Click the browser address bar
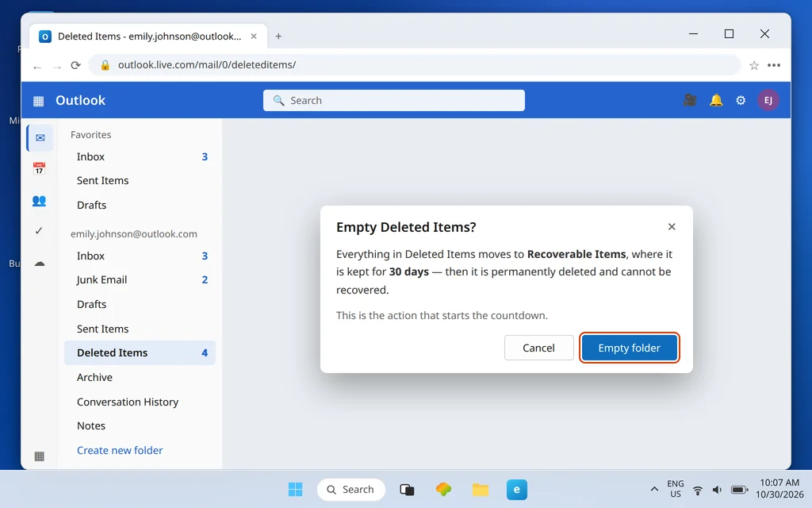The image size is (812, 508). [x=414, y=65]
